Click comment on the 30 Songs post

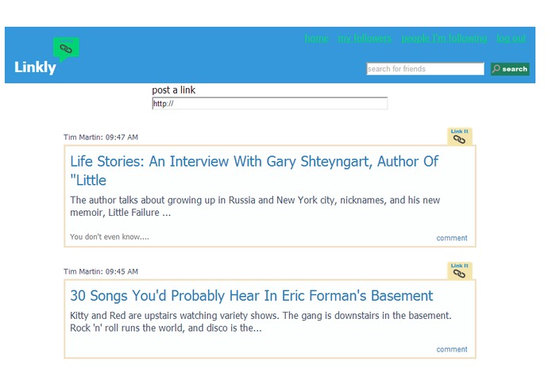click(452, 349)
